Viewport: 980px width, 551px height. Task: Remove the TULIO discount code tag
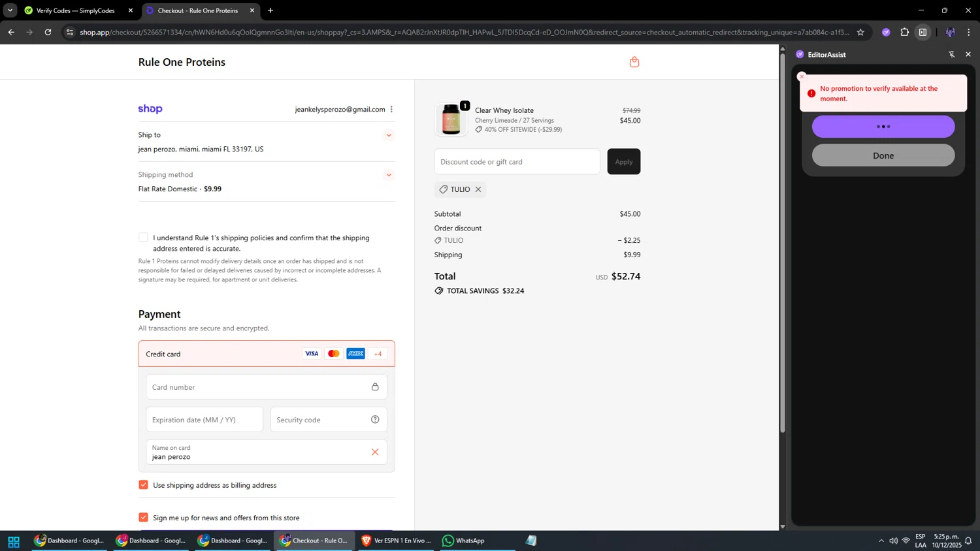click(478, 189)
